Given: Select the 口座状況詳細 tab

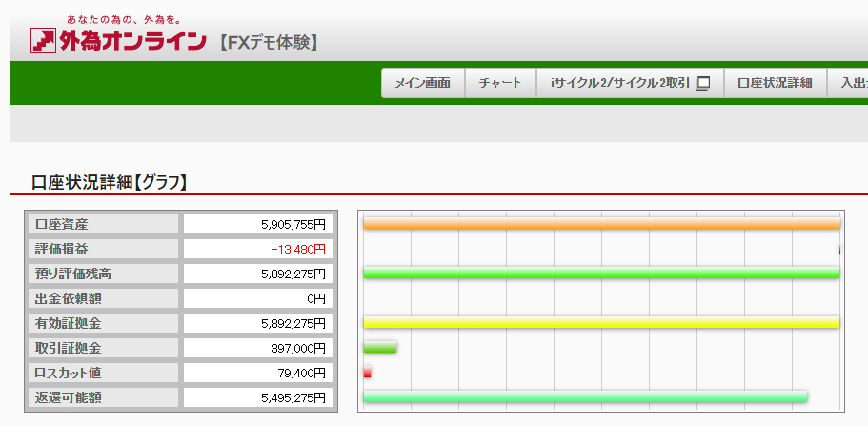Looking at the screenshot, I should coord(775,83).
